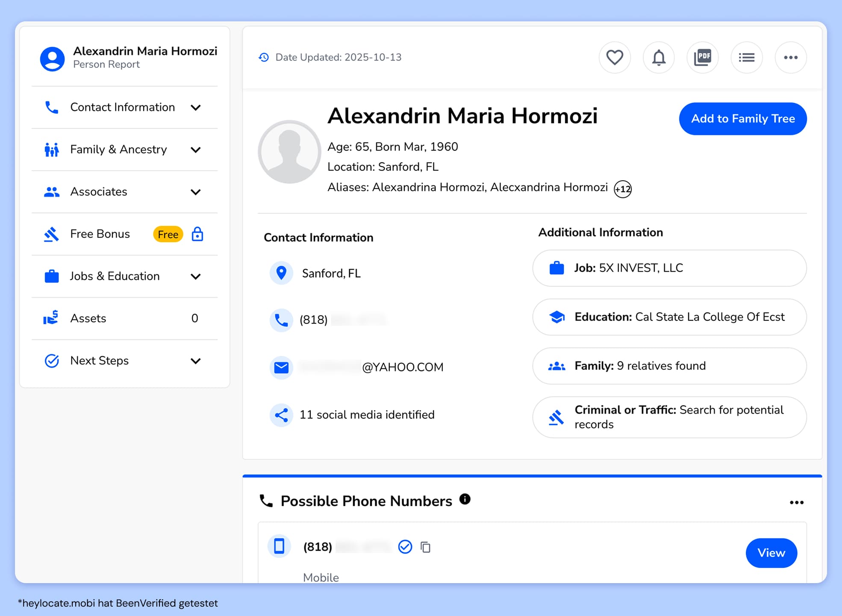
Task: Click the social media share icon
Action: tap(281, 415)
